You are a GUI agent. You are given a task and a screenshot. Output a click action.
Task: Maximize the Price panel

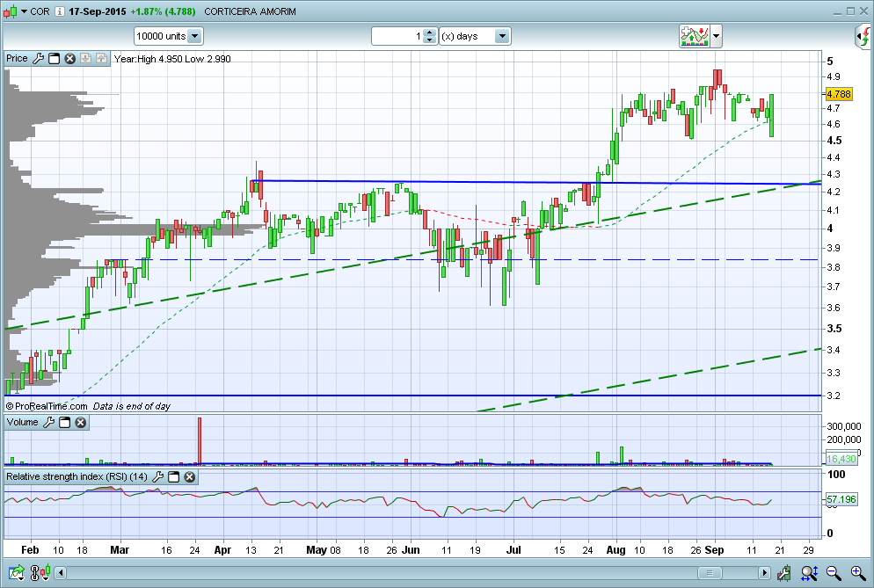(x=54, y=59)
